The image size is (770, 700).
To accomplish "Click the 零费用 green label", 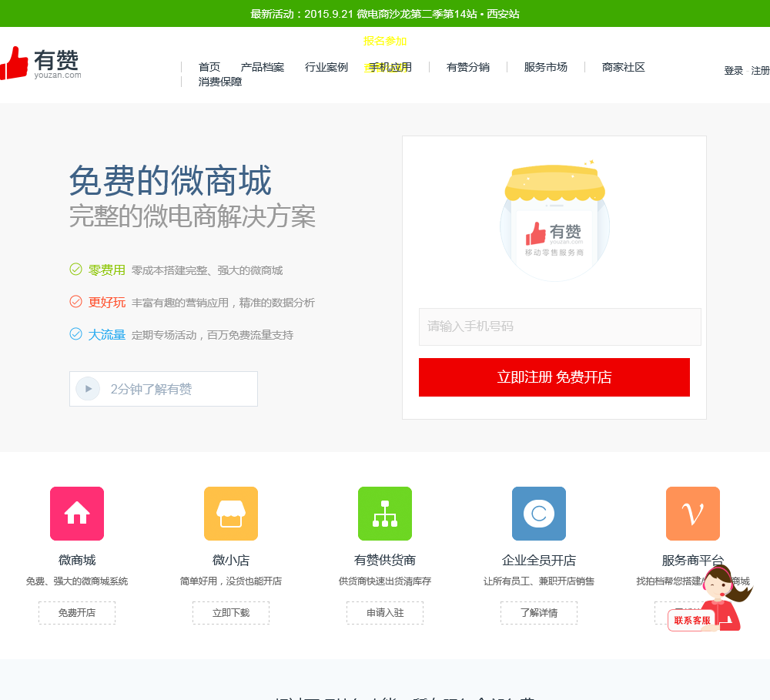I will (x=106, y=270).
